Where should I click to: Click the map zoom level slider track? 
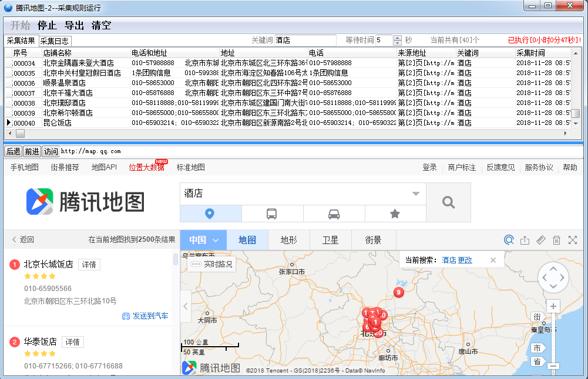pos(553,337)
